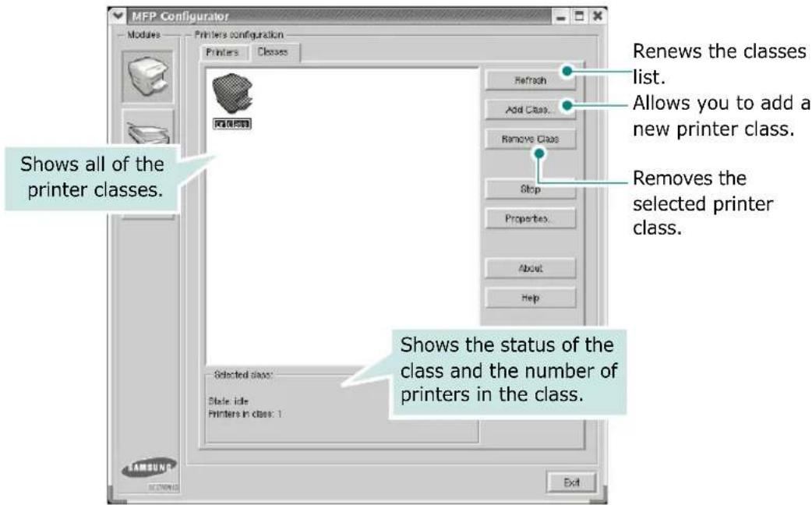This screenshot has width=812, height=505.
Task: Click the 'Printers in class: 1' text
Action: pyautogui.click(x=245, y=414)
